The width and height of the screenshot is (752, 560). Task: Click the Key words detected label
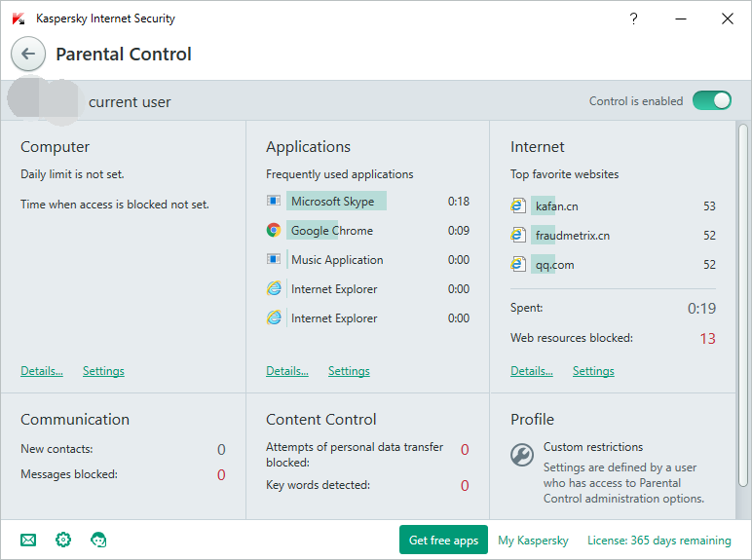318,485
